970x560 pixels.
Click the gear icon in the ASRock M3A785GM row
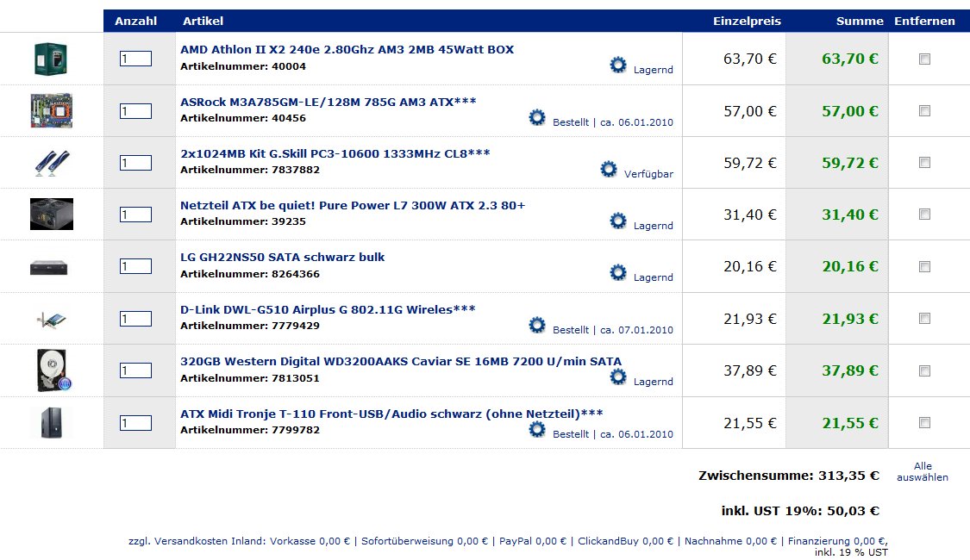point(537,117)
